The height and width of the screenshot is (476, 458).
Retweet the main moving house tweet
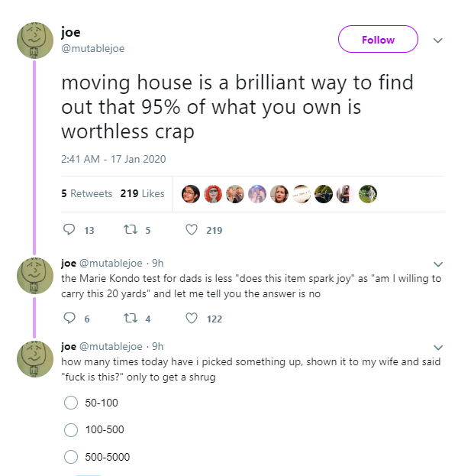[131, 230]
